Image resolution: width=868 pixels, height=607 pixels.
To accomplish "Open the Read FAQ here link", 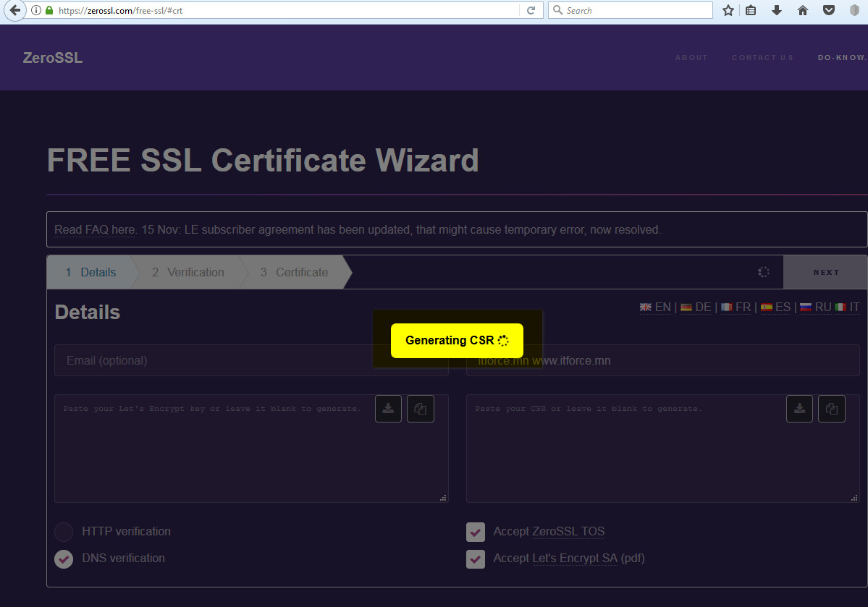I will pos(95,229).
